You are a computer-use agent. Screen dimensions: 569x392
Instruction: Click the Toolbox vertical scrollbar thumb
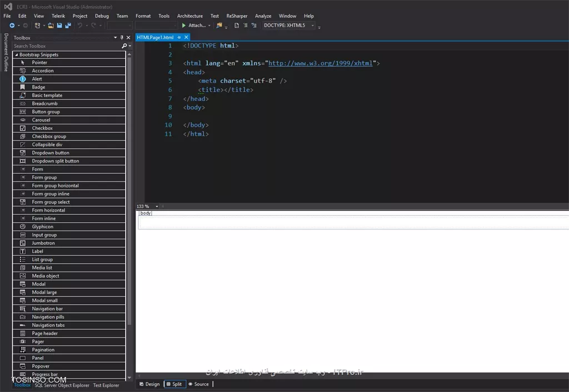pos(129,190)
